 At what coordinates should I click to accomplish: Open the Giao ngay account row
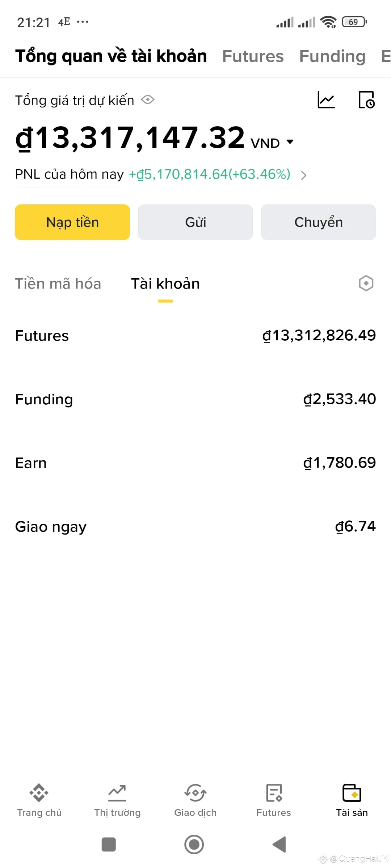coord(195,527)
